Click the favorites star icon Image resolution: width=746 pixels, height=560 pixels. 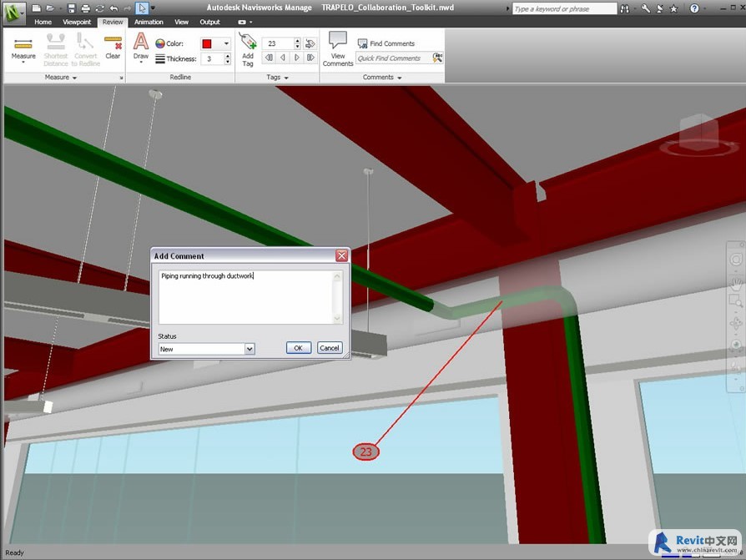click(673, 8)
